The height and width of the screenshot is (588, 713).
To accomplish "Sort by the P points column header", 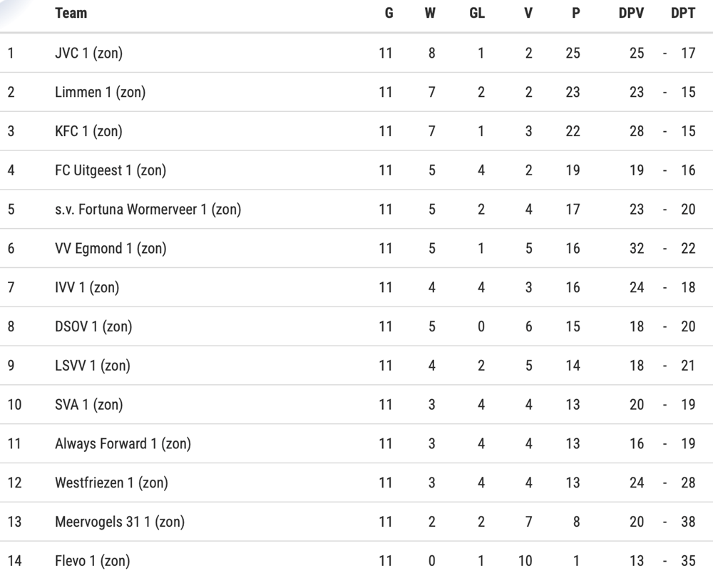I will (575, 13).
